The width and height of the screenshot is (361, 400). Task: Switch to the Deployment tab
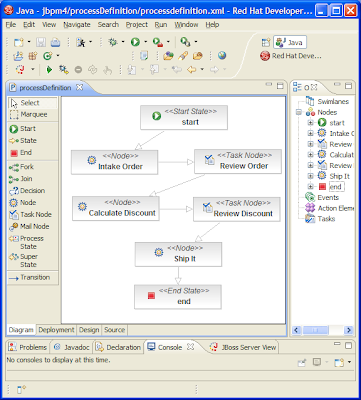tap(56, 330)
